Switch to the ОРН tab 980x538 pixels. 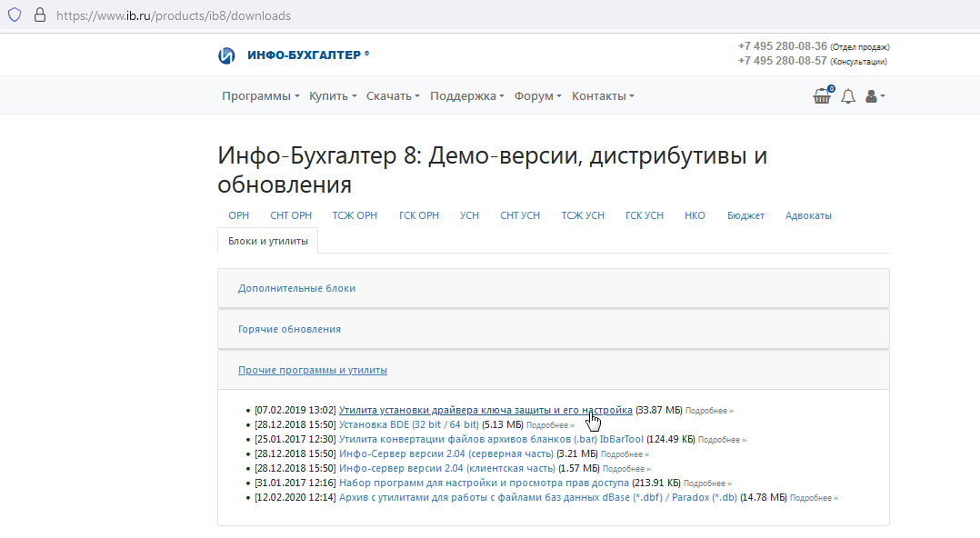238,215
